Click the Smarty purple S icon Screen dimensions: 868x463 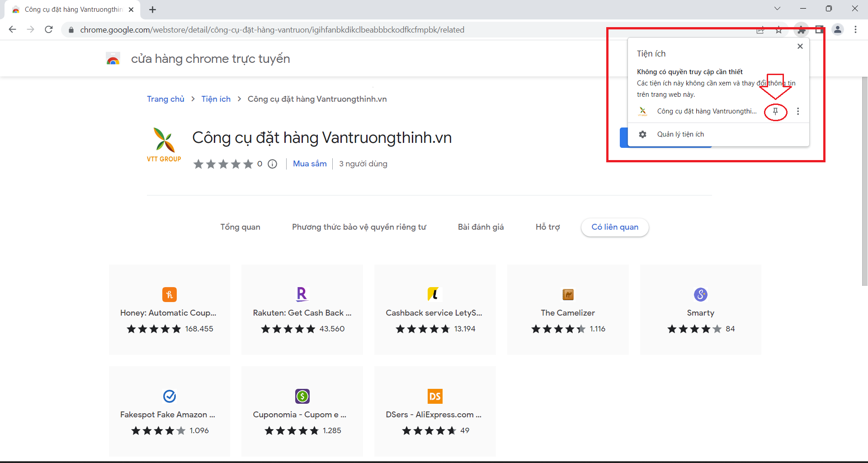(701, 294)
